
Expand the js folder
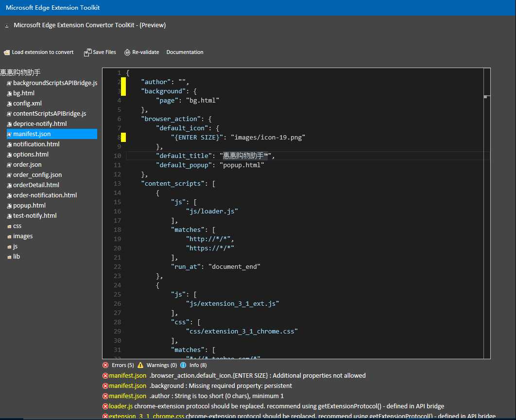[x=15, y=246]
